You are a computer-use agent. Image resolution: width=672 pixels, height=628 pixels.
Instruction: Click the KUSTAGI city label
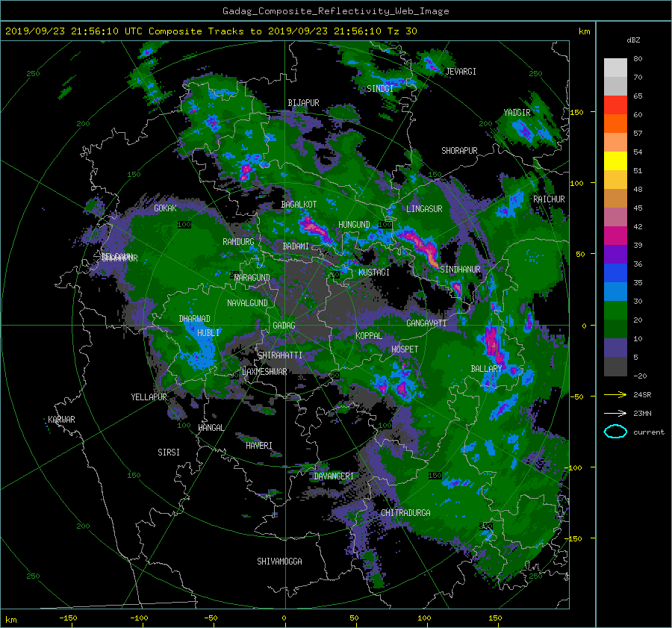click(374, 273)
